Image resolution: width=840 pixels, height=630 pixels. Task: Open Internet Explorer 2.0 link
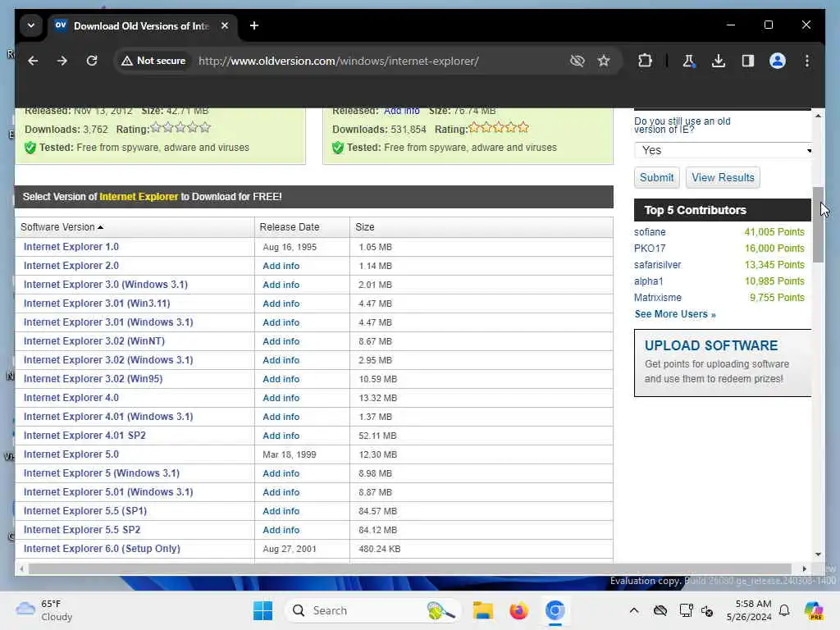pos(71,266)
